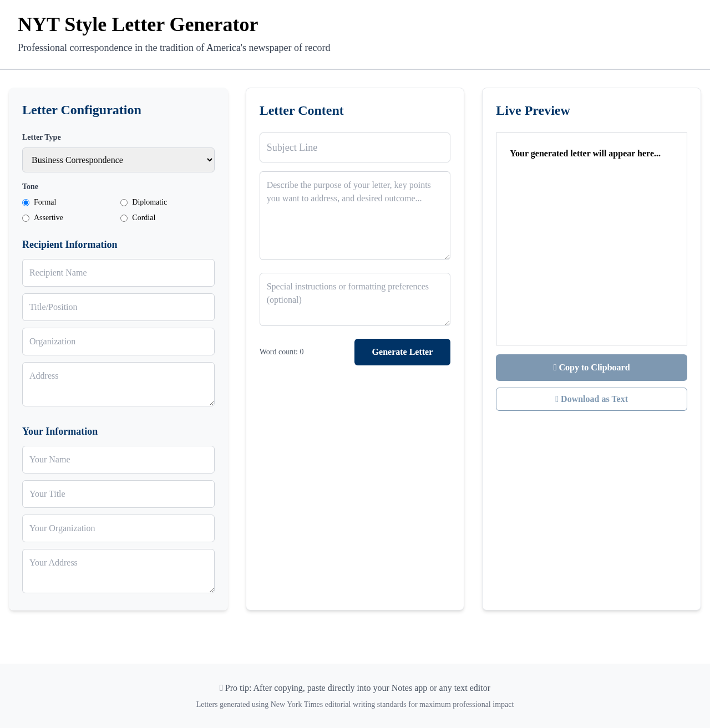The width and height of the screenshot is (710, 728).
Task: Click the letter purpose description textarea
Action: click(x=354, y=215)
